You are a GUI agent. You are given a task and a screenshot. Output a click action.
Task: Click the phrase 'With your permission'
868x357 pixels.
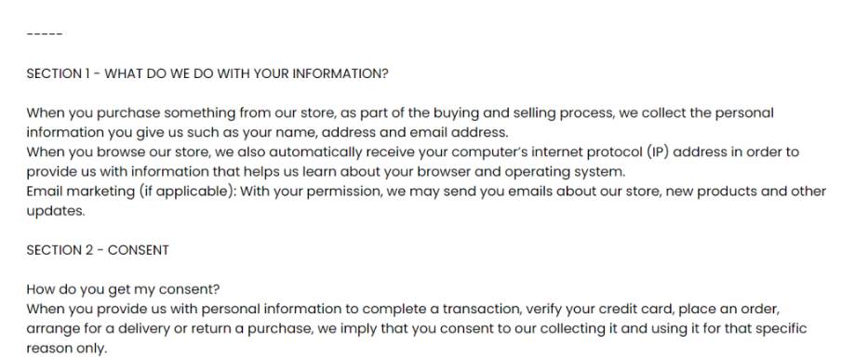tap(310, 192)
